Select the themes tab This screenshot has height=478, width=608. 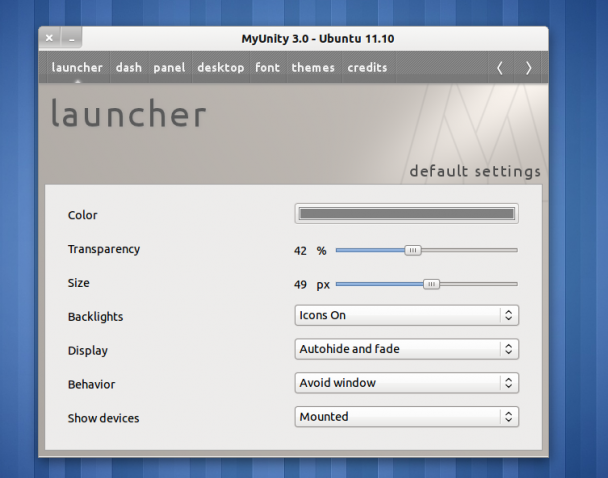point(313,67)
